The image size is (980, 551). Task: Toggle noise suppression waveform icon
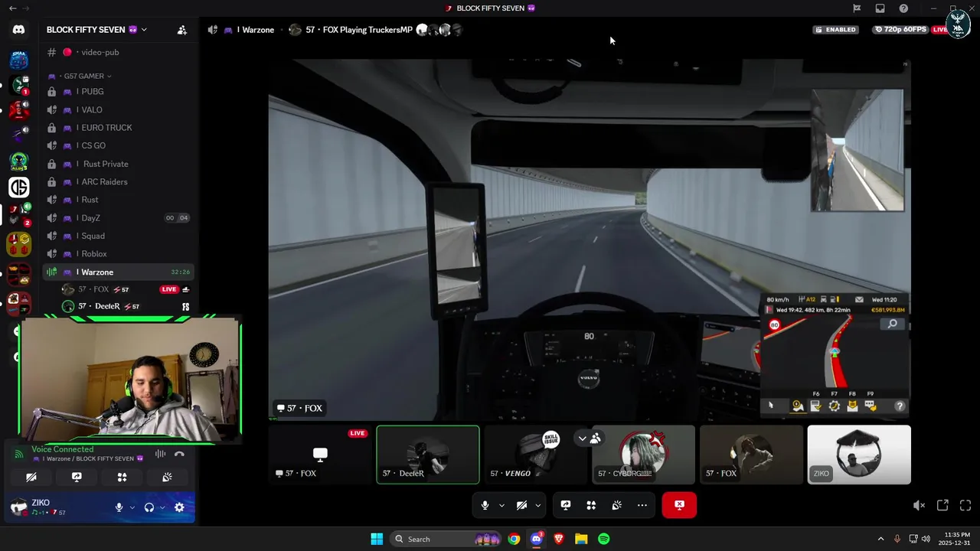click(160, 454)
